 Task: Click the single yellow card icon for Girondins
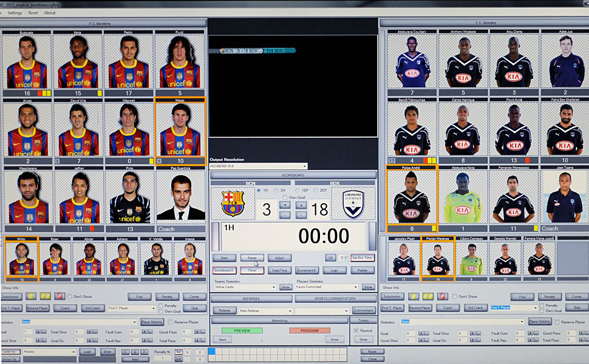point(414,297)
